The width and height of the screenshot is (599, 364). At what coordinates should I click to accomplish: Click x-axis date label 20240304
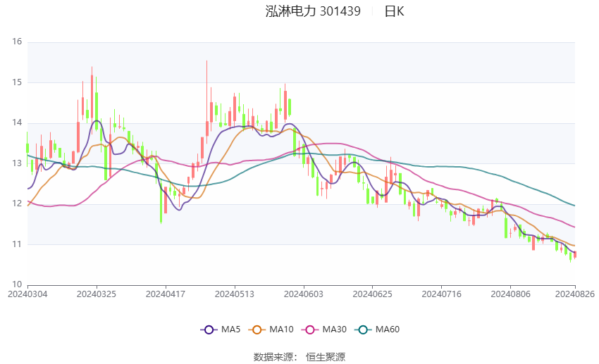pyautogui.click(x=27, y=294)
